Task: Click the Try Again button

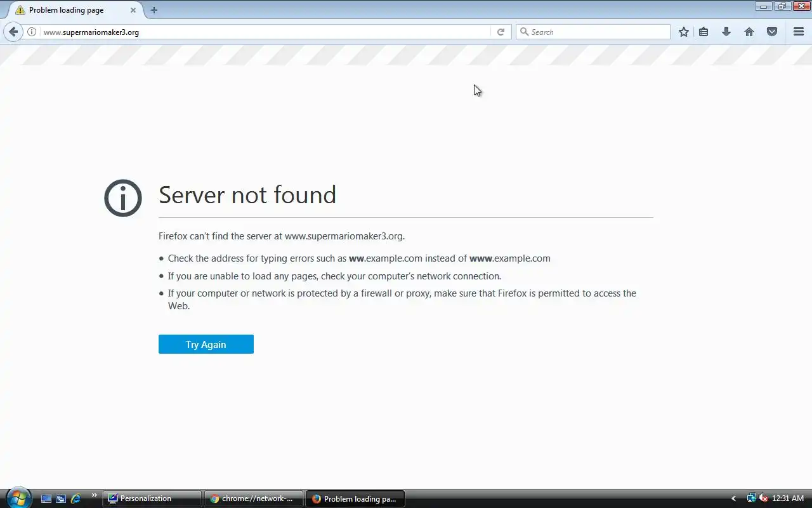Action: point(206,344)
